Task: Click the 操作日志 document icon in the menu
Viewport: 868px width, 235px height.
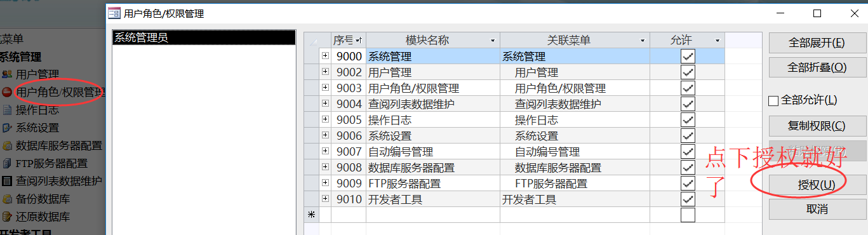Action: tap(7, 110)
